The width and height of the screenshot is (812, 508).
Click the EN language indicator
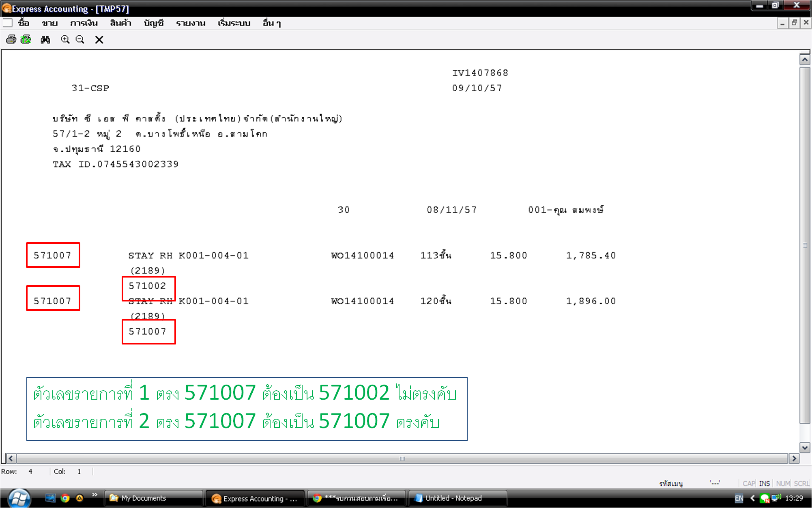coord(739,498)
